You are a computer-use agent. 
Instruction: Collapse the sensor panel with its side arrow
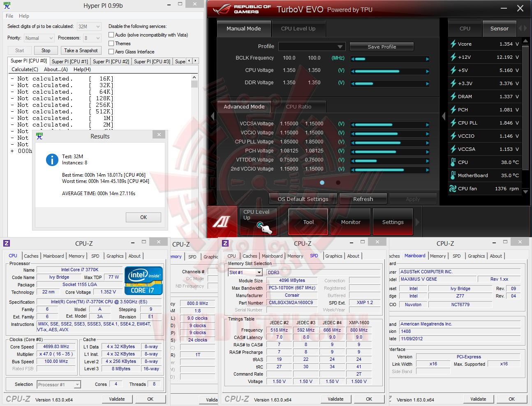(444, 116)
